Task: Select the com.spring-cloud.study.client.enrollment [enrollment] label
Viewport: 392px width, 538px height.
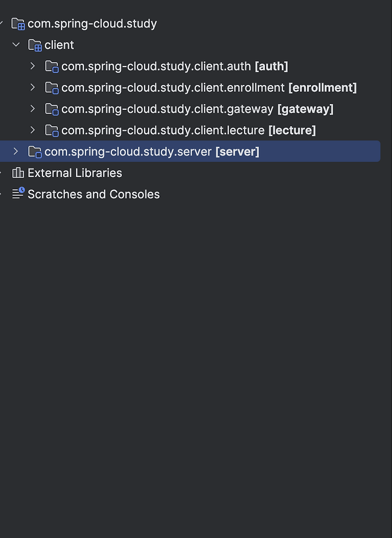Action: (209, 88)
